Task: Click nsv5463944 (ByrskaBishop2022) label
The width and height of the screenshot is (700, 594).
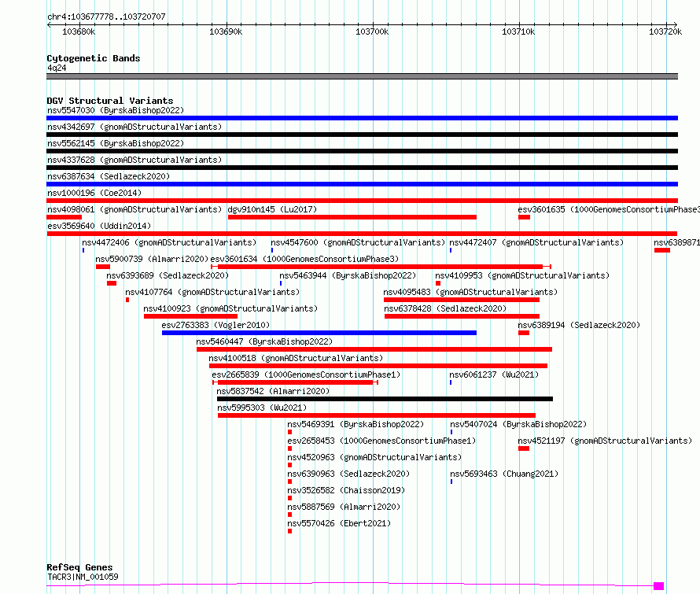Action: click(x=348, y=275)
